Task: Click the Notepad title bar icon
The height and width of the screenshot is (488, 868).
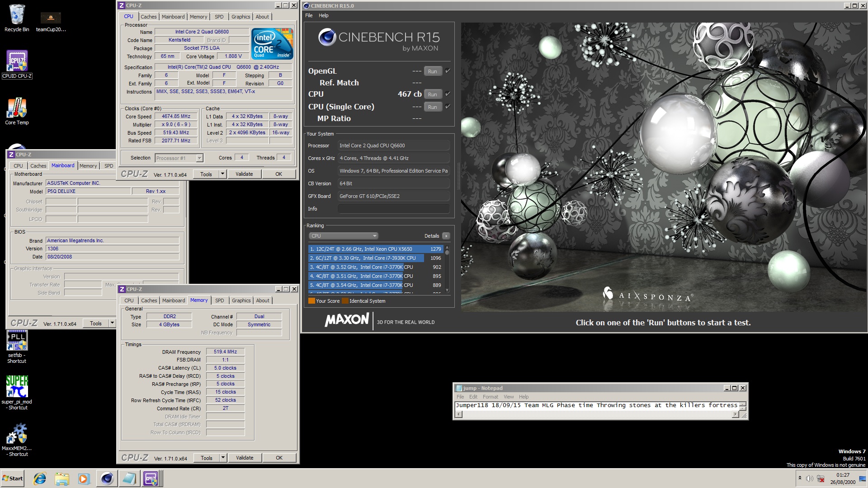Action: pos(459,388)
